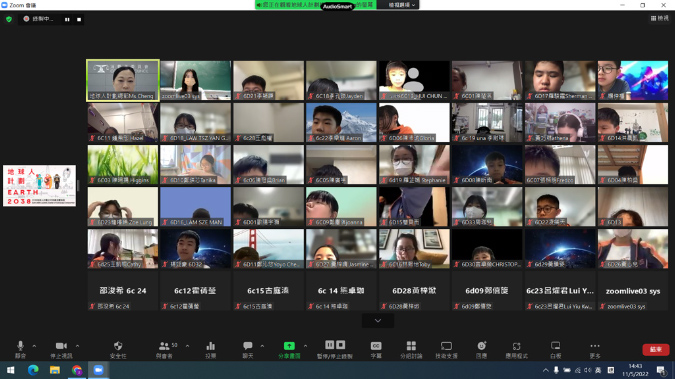Expand audio options arrow beside microphone
The width and height of the screenshot is (675, 379).
[x=34, y=346]
